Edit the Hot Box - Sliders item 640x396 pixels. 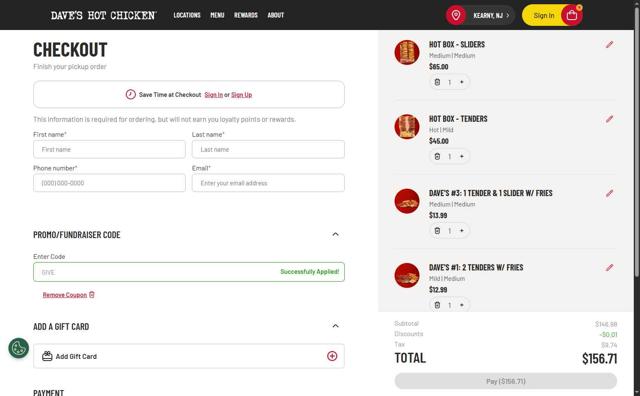609,44
